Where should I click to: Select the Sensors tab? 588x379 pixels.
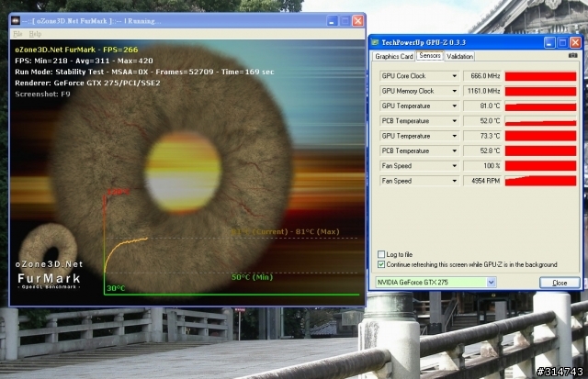(x=430, y=55)
